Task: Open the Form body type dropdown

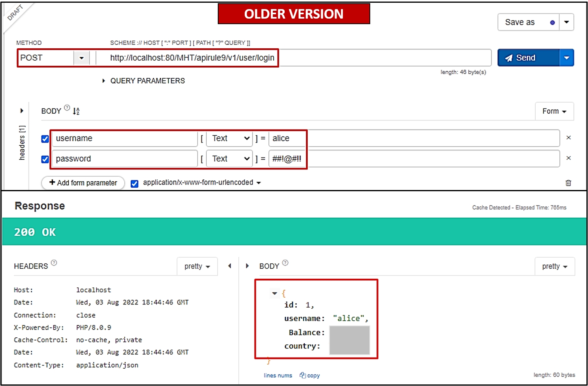Action: [x=554, y=111]
